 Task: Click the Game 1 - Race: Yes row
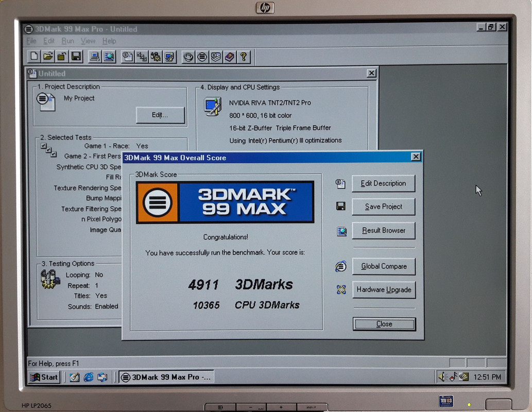click(x=116, y=146)
